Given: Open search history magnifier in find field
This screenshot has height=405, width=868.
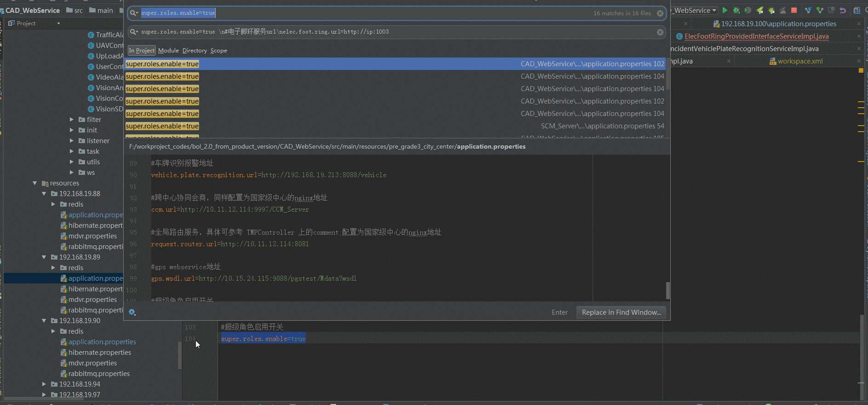Looking at the screenshot, I should (134, 13).
